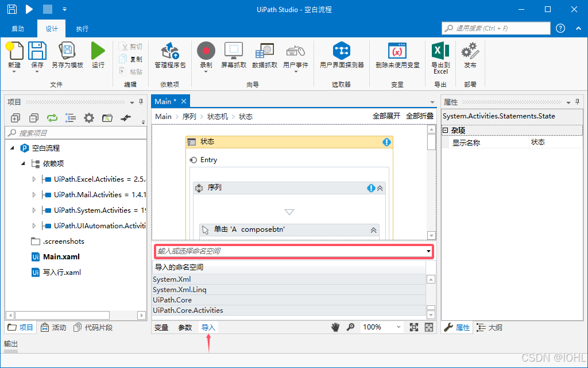Collapse all in project panel toolbar
588x368 pixels.
pos(34,118)
